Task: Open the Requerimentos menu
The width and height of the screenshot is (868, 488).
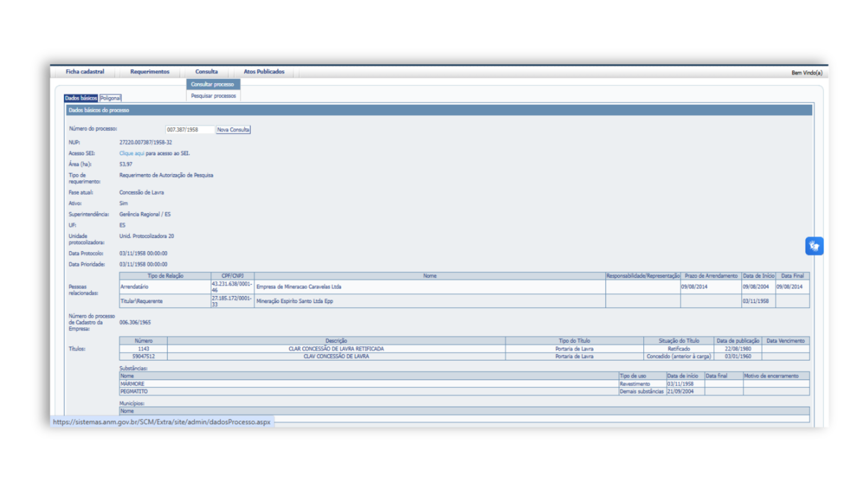Action: [x=150, y=72]
